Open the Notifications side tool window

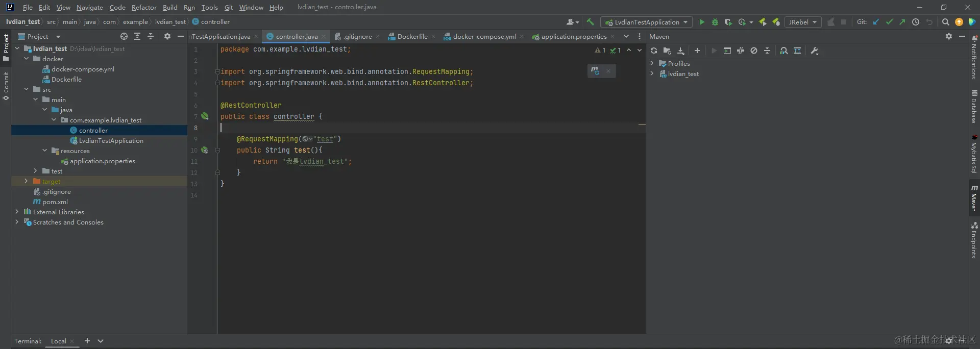click(974, 57)
